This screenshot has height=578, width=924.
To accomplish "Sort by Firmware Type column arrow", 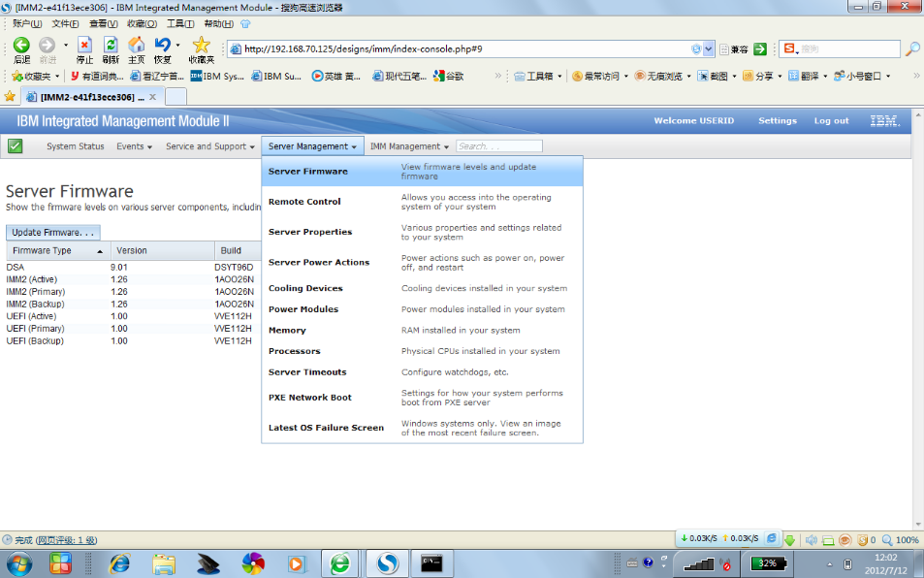I will [x=100, y=251].
